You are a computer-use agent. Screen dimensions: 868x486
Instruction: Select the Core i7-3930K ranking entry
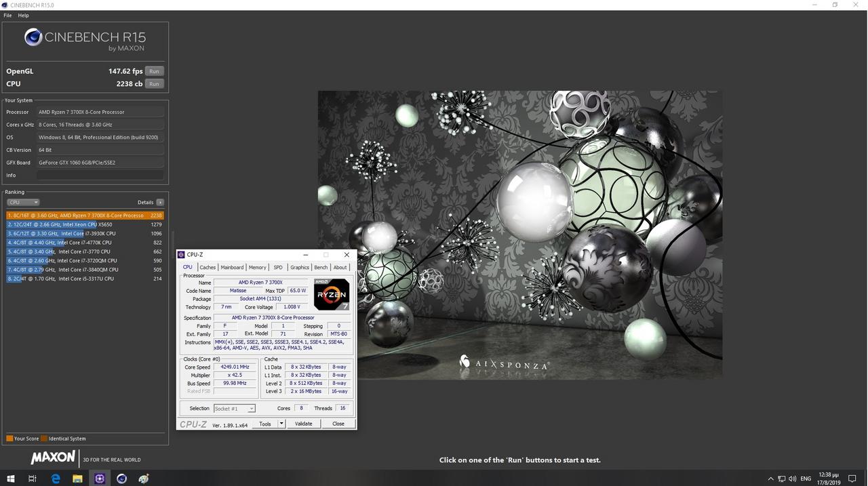(85, 233)
